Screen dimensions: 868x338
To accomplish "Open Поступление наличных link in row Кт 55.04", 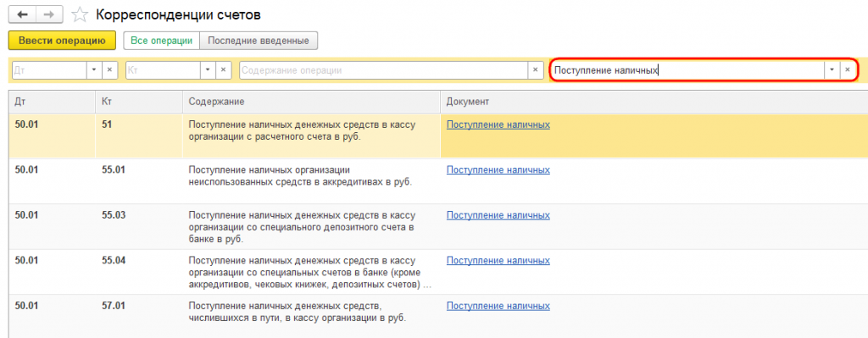I will [x=498, y=261].
